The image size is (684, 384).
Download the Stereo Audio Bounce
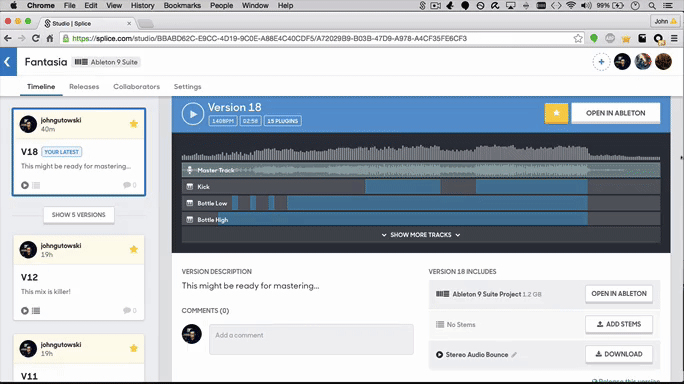(x=619, y=354)
